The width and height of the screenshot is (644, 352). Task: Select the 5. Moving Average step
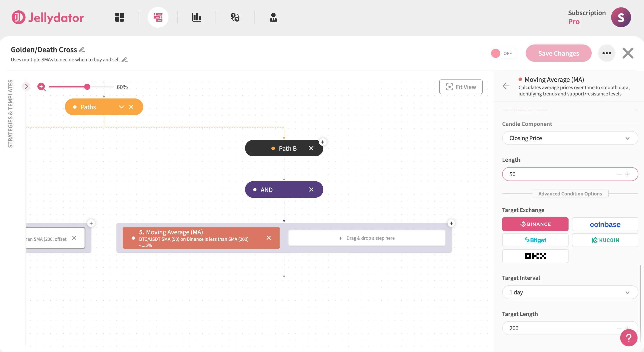click(201, 238)
